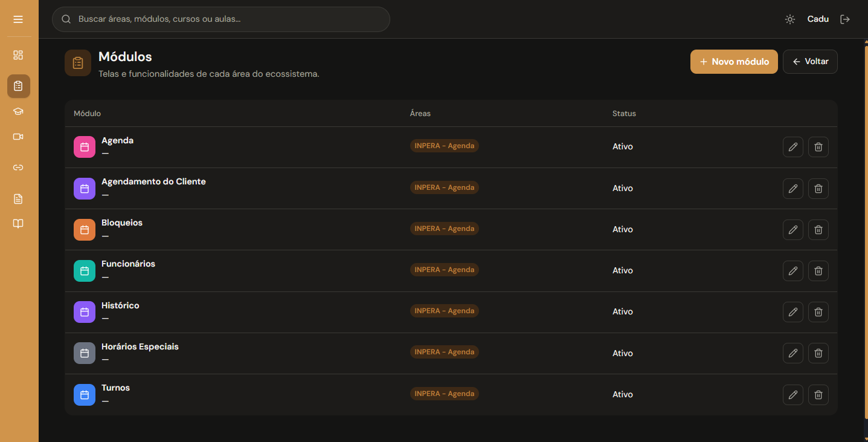Viewport: 868px width, 442px height.
Task: Open the dashboard grid icon in sidebar
Action: pyautogui.click(x=18, y=55)
